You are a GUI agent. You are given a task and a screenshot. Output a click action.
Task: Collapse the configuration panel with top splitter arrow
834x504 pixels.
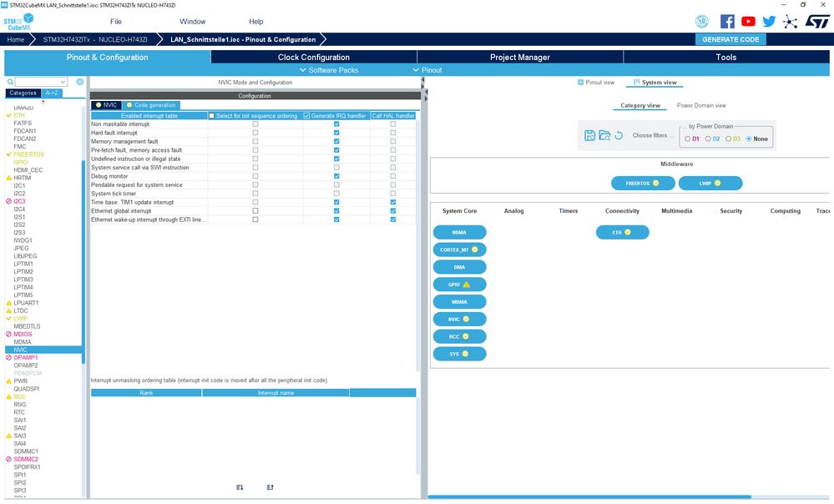(x=423, y=80)
